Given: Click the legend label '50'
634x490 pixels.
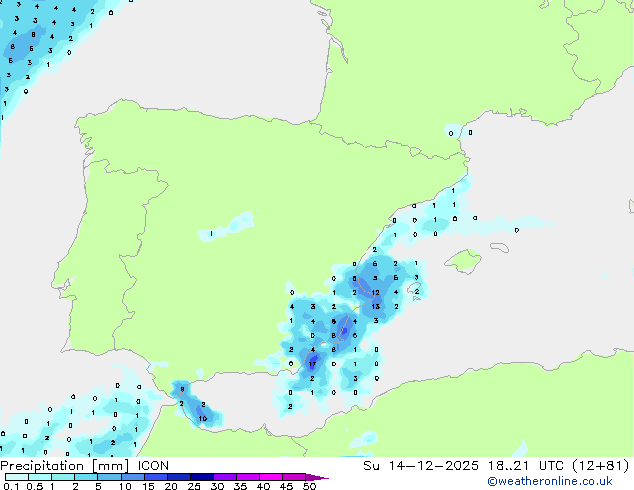Looking at the screenshot, I should (x=309, y=486).
